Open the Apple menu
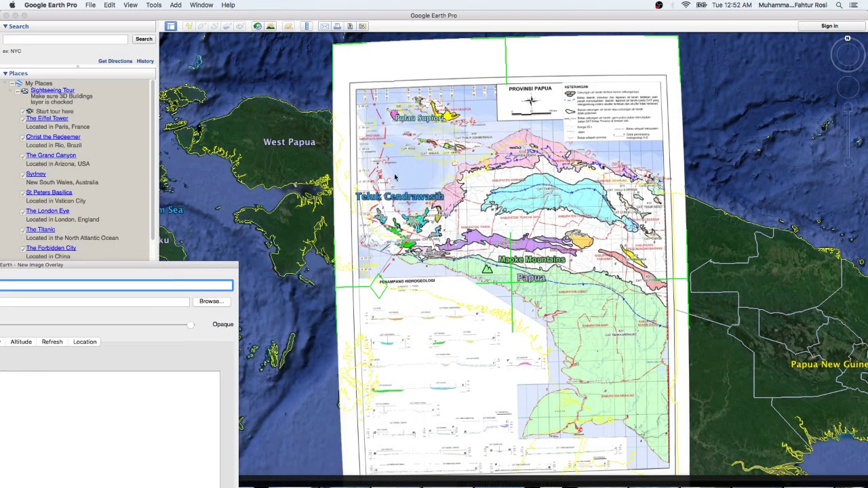Image resolution: width=868 pixels, height=488 pixels. 12,5
